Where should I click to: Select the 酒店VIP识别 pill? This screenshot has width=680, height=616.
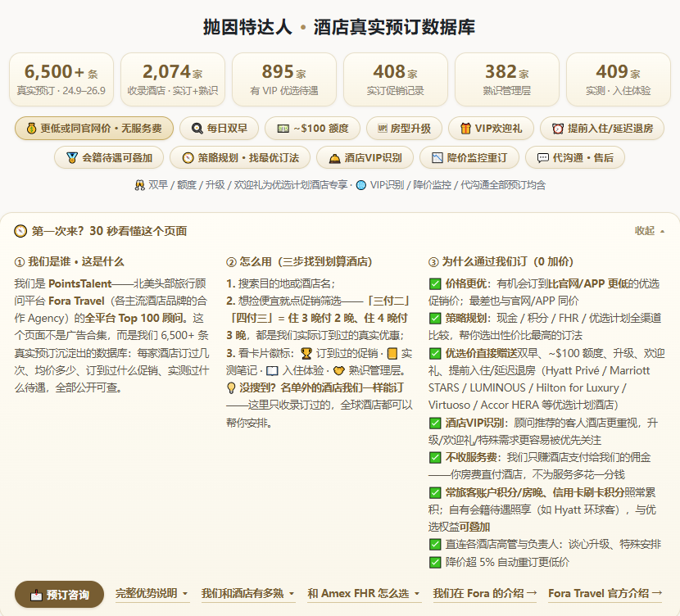tap(365, 158)
